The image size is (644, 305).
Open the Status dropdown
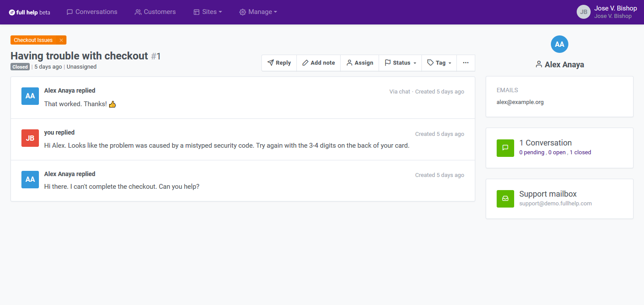tap(400, 63)
